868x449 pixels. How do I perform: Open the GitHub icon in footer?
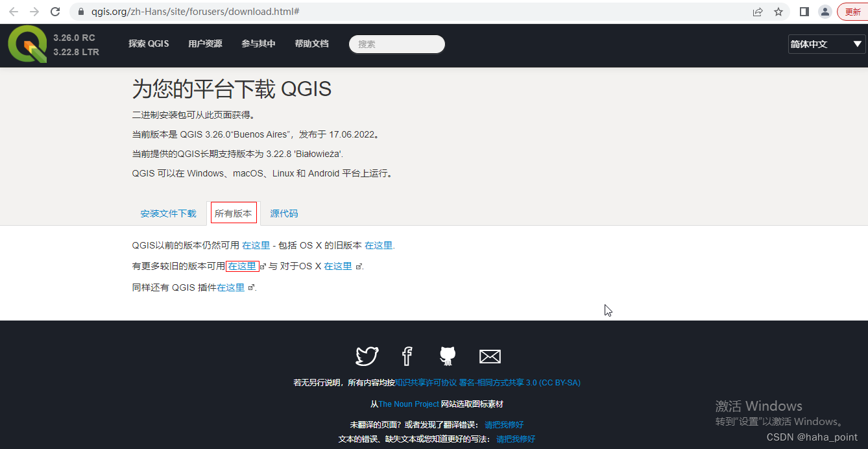(448, 356)
